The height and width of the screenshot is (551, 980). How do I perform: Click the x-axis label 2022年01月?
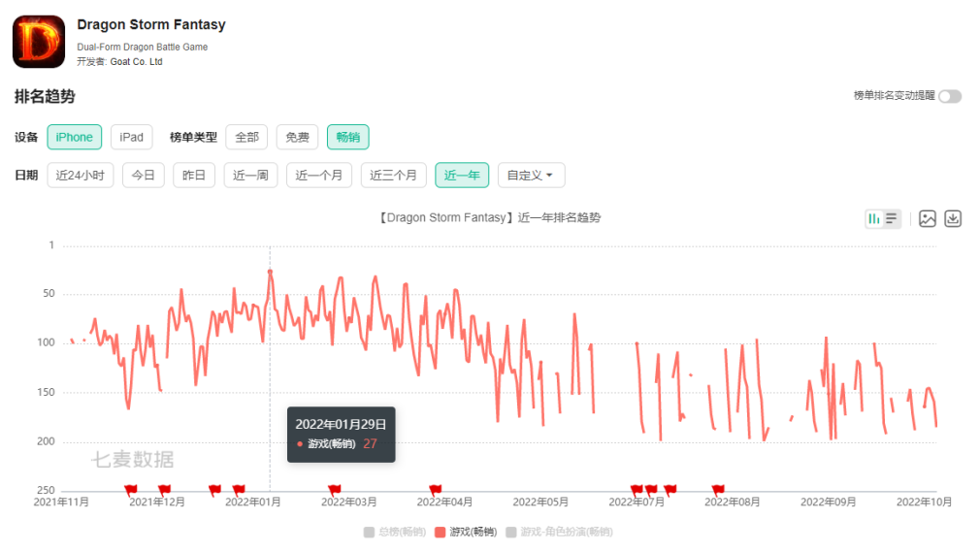pos(253,502)
